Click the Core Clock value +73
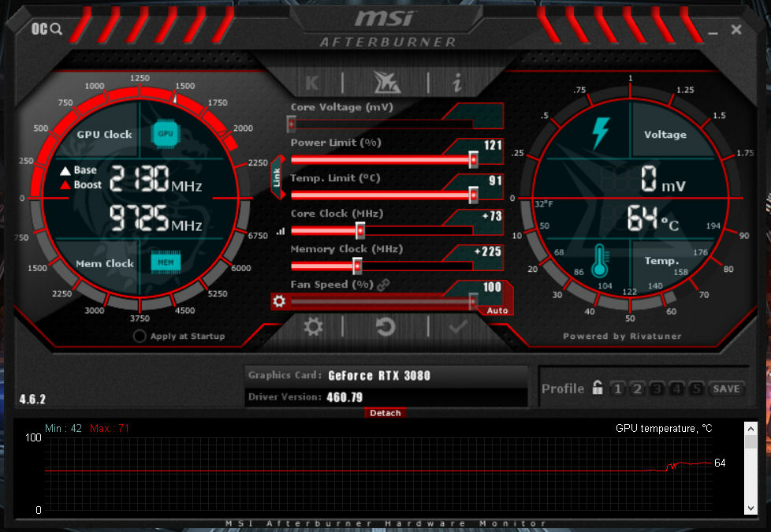Image resolution: width=771 pixels, height=532 pixels. 492,216
